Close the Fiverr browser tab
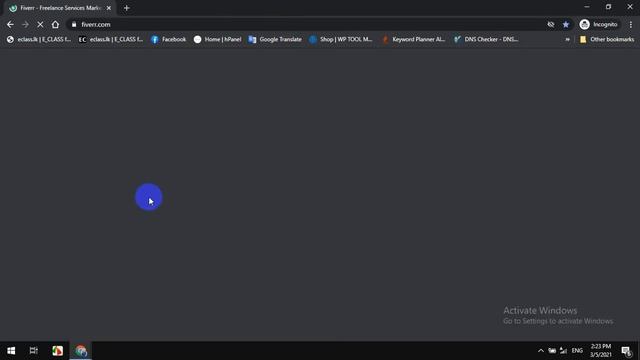The height and width of the screenshot is (360, 640). click(x=109, y=8)
